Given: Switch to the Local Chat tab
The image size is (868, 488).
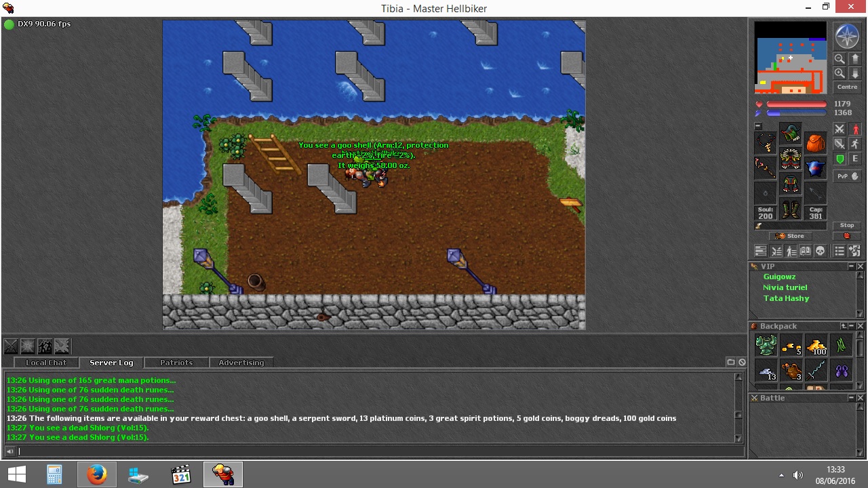Looking at the screenshot, I should click(46, 363).
